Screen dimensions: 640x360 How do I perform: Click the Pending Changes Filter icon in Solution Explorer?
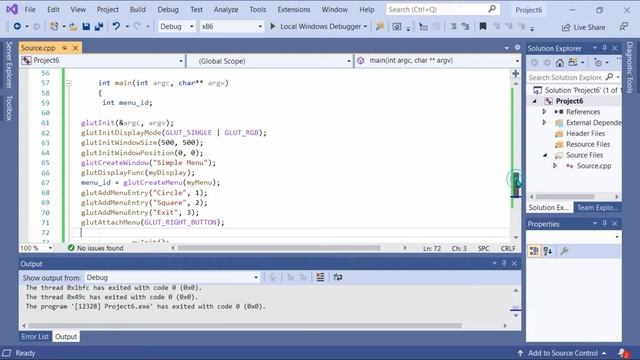[x=598, y=63]
